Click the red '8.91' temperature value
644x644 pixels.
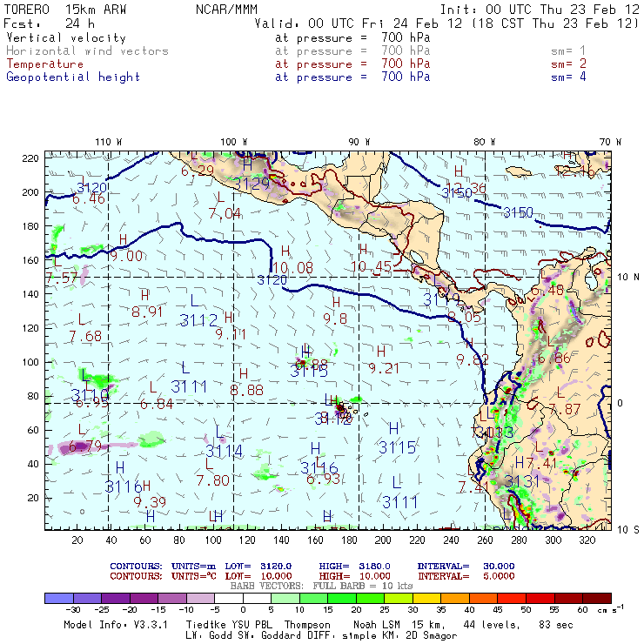tap(147, 312)
